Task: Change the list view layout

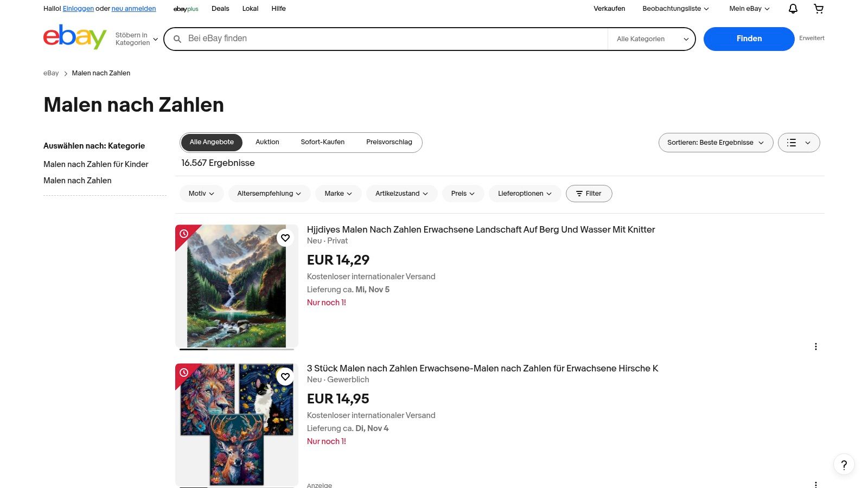Action: [799, 142]
